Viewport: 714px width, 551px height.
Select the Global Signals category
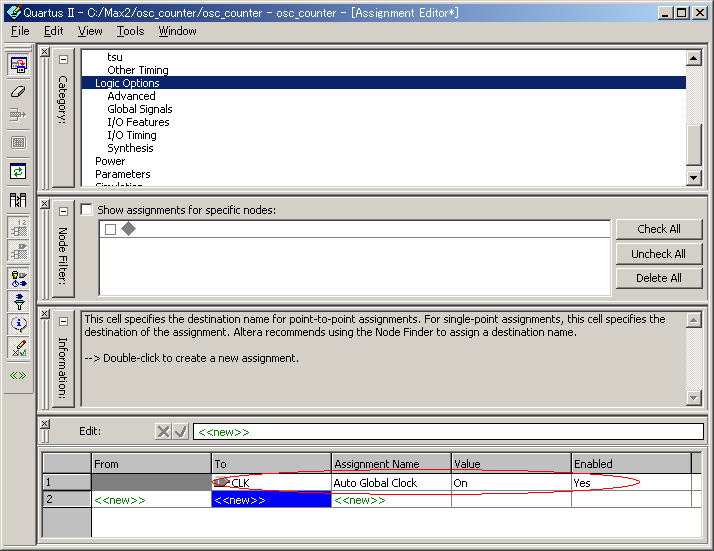(140, 109)
